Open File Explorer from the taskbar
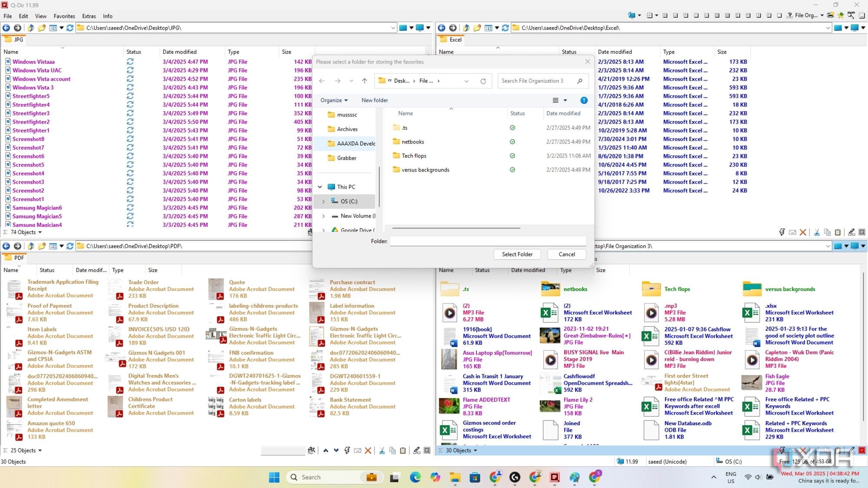868x488 pixels. (455, 477)
